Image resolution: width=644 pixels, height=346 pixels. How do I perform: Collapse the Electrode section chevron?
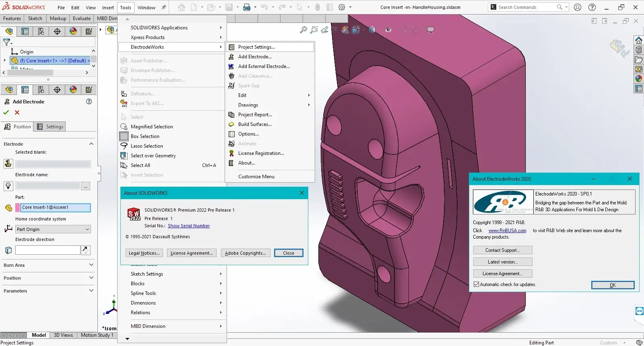[x=91, y=144]
